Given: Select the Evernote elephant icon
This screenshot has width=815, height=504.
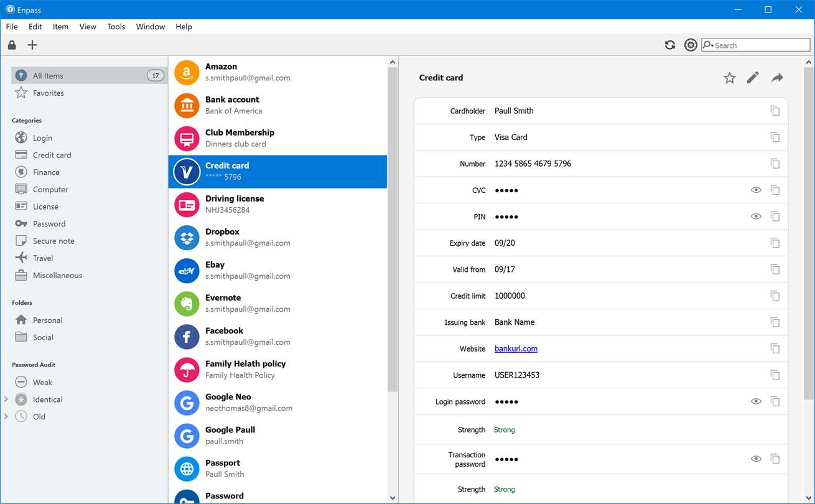Looking at the screenshot, I should tap(187, 304).
